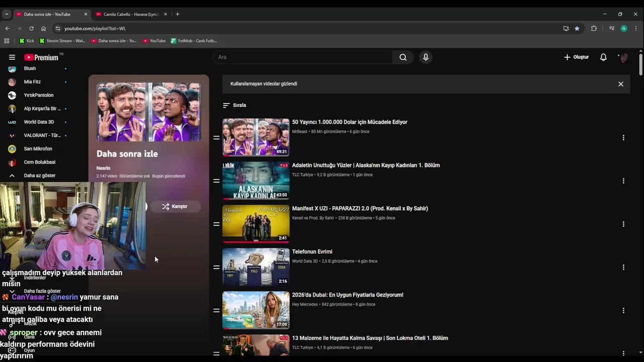The image size is (644, 362).
Task: Bookmark this page with star icon
Action: (x=577, y=29)
